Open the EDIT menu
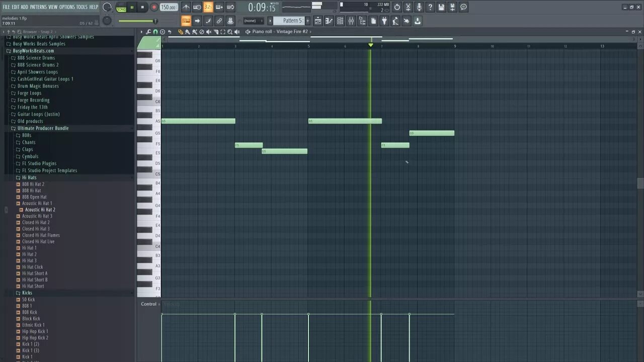The image size is (644, 362). point(16,7)
